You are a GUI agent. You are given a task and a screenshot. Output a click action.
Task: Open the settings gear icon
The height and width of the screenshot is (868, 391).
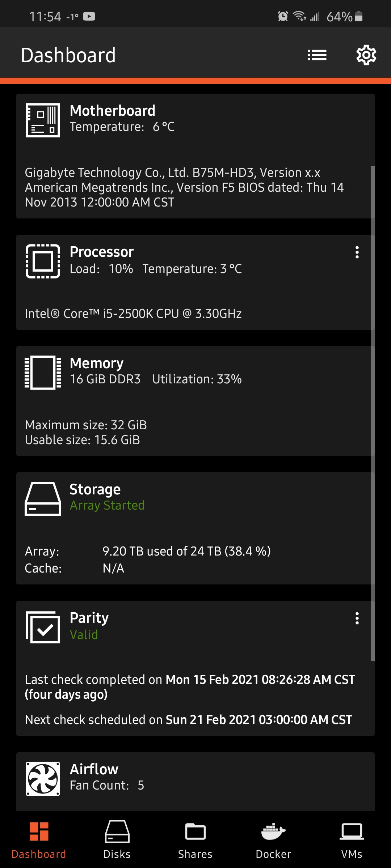coord(366,55)
